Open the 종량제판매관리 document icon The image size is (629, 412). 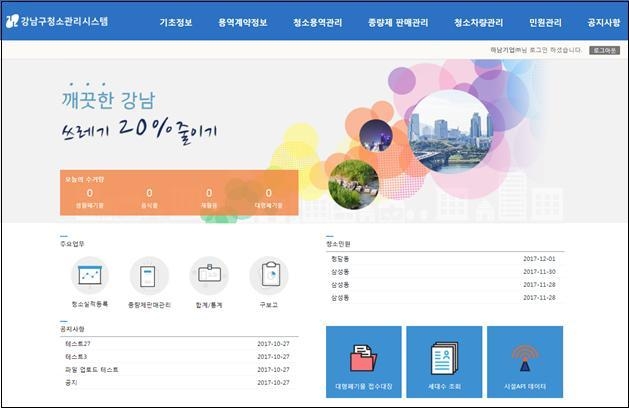(x=149, y=276)
